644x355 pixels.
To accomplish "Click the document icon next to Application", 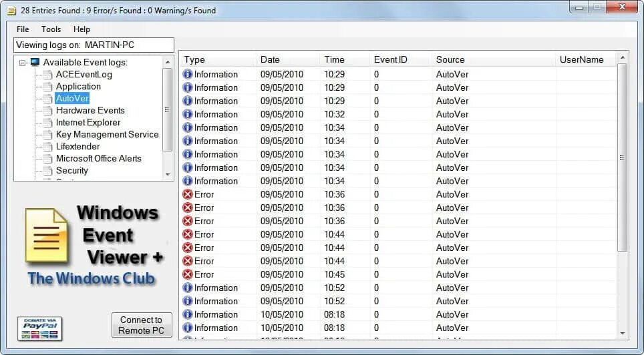I will pos(48,87).
